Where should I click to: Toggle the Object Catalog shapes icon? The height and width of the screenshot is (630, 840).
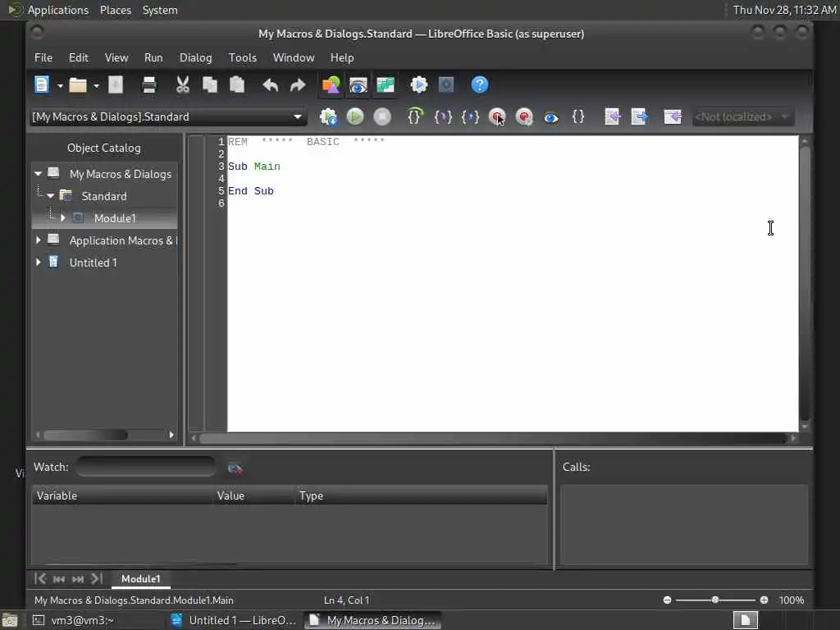331,84
